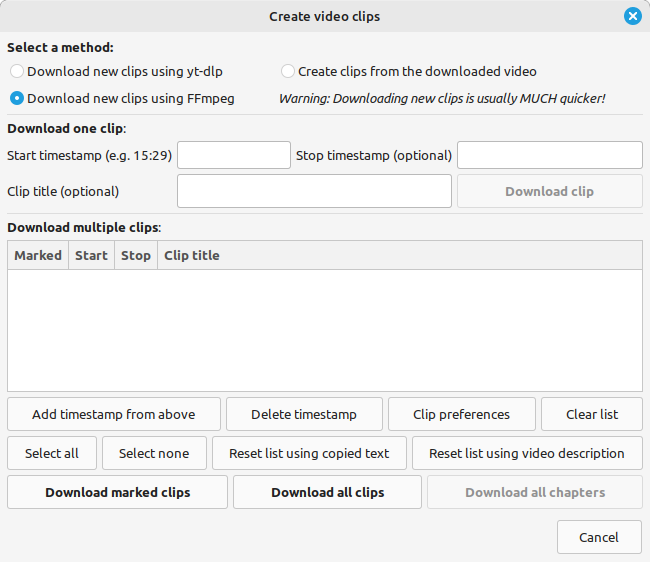Viewport: 650px width, 562px height.
Task: Focus the Clip title text box
Action: click(x=314, y=191)
